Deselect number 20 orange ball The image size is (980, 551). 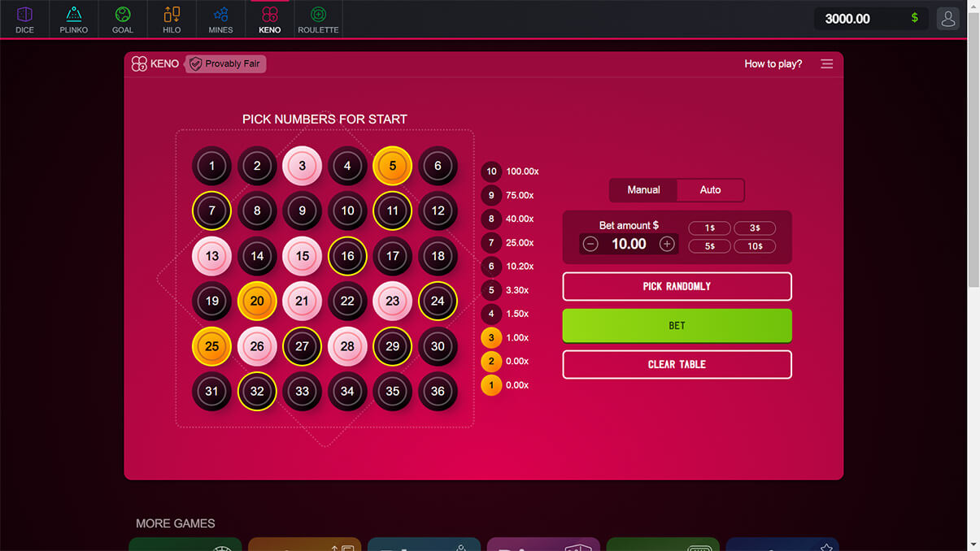tap(257, 301)
